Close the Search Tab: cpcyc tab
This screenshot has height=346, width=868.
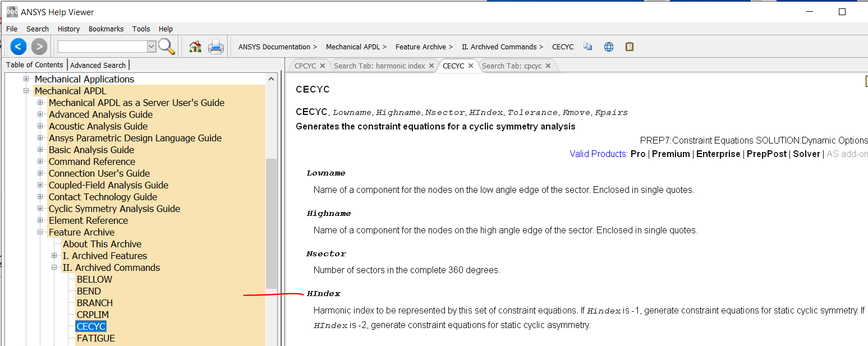tap(548, 66)
